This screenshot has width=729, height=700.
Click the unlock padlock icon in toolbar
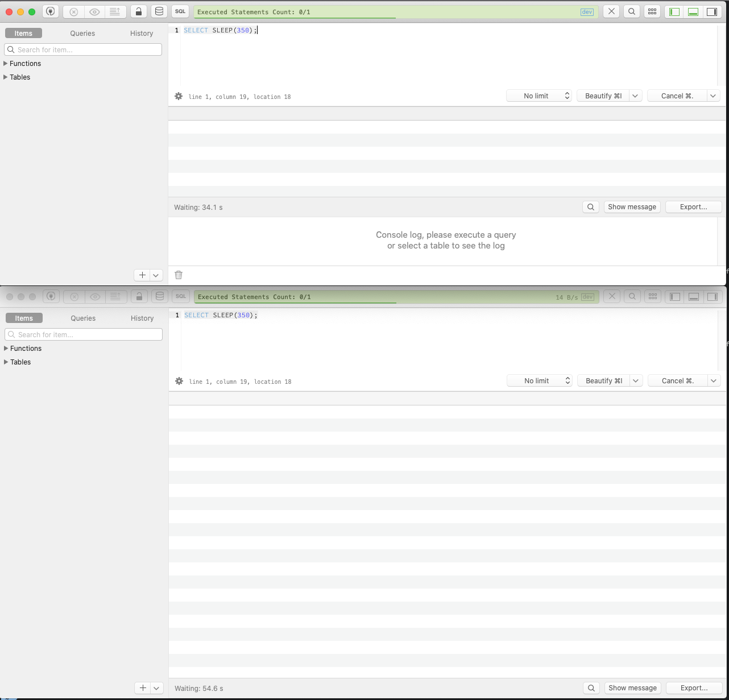coord(139,11)
